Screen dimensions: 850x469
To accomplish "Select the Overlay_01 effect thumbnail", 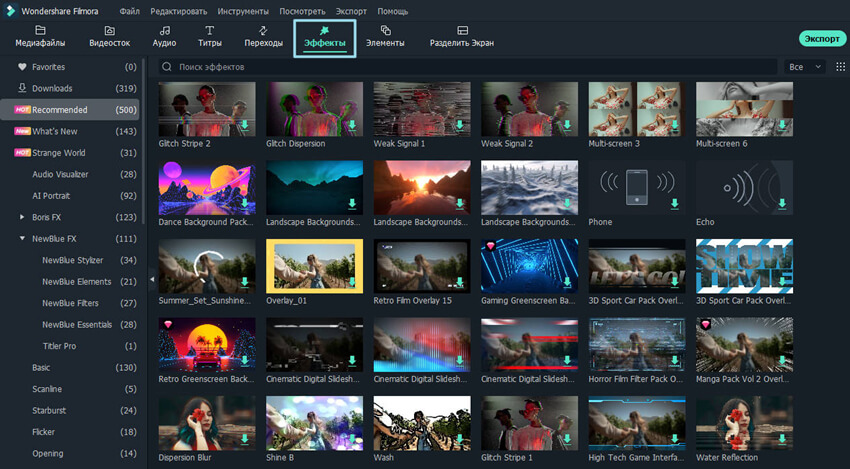I will pos(314,266).
